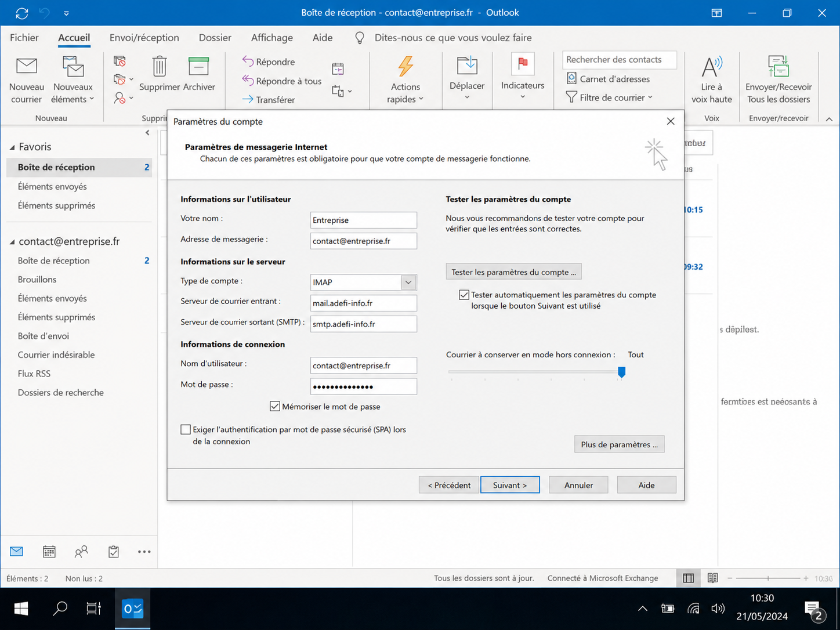Open Calendar view icon in navigation bar
The image size is (840, 630).
[49, 551]
